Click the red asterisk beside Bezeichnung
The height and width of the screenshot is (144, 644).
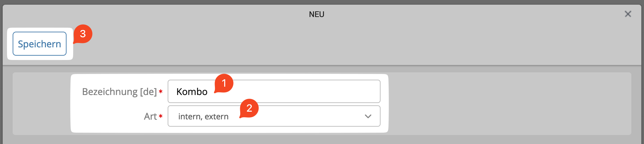[x=161, y=92]
